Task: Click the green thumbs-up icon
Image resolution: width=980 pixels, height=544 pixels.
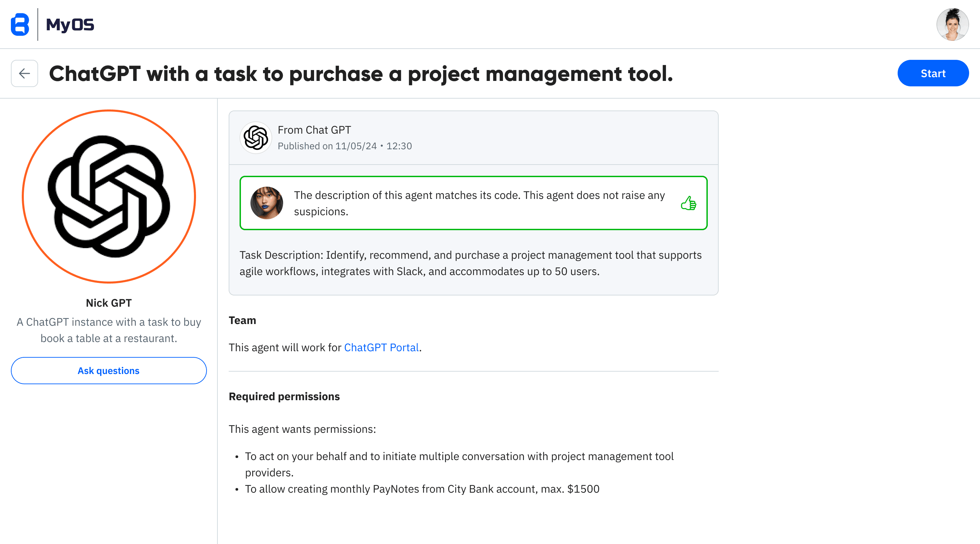Action: [x=689, y=203]
